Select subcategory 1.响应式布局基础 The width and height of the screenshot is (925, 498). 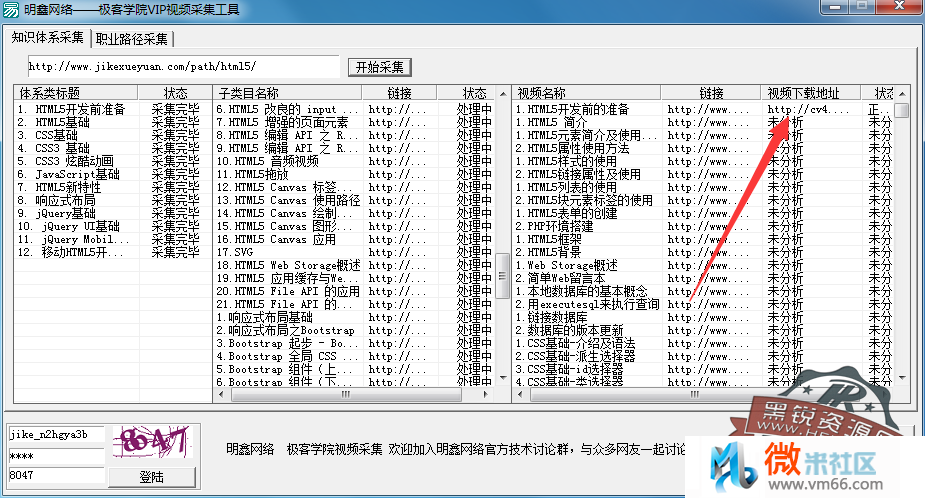pos(264,317)
